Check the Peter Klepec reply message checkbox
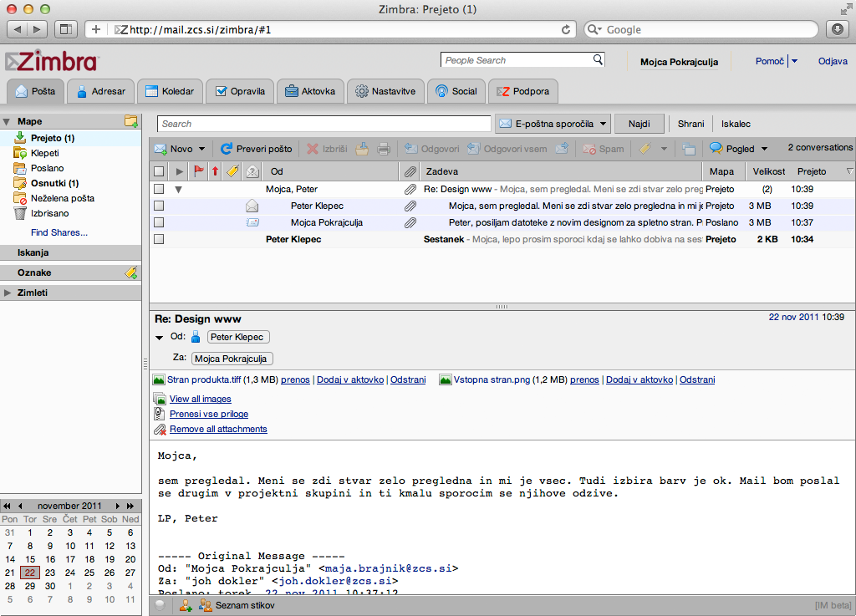 click(159, 206)
